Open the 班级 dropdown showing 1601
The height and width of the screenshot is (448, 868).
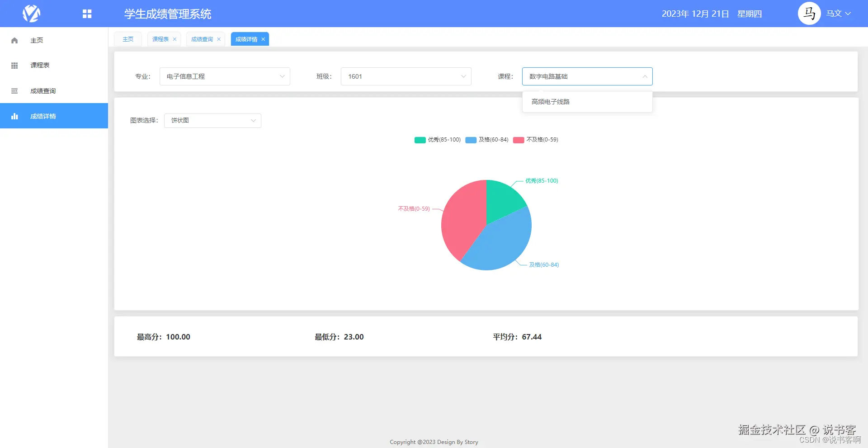[x=406, y=76]
